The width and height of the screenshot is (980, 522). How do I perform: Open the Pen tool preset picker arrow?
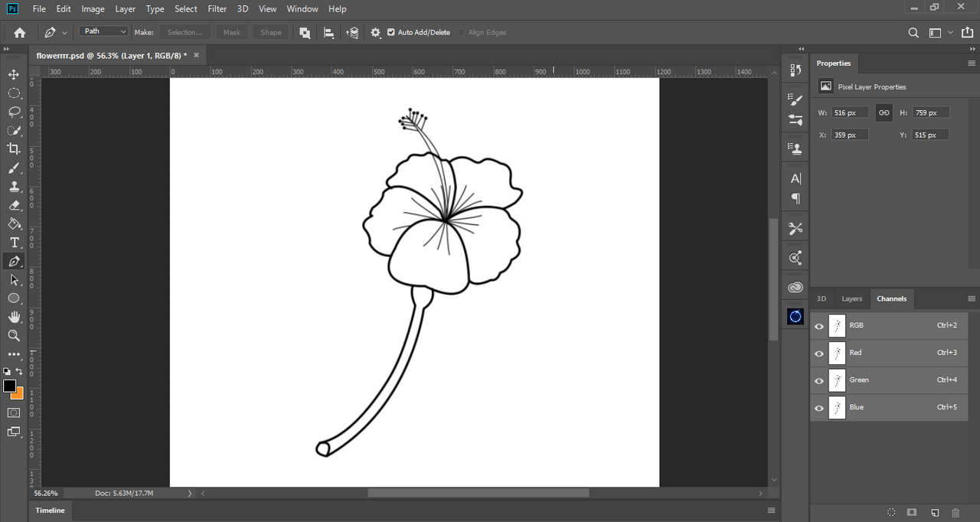pos(64,32)
